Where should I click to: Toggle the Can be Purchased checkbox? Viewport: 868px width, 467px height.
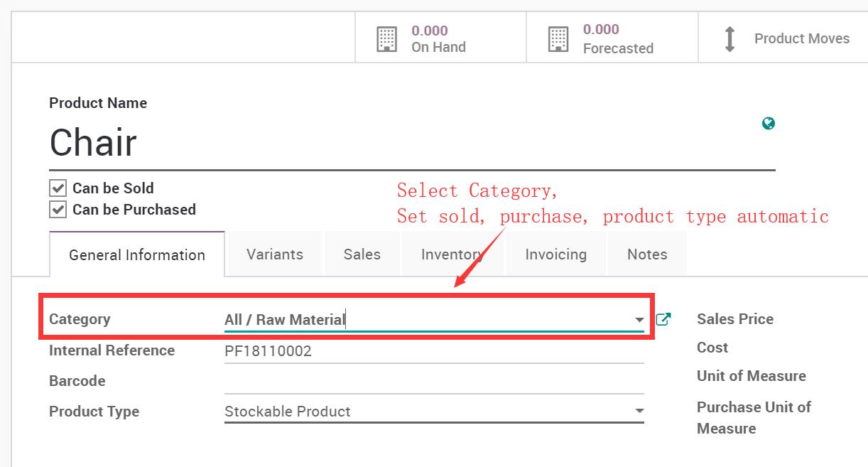pos(58,210)
